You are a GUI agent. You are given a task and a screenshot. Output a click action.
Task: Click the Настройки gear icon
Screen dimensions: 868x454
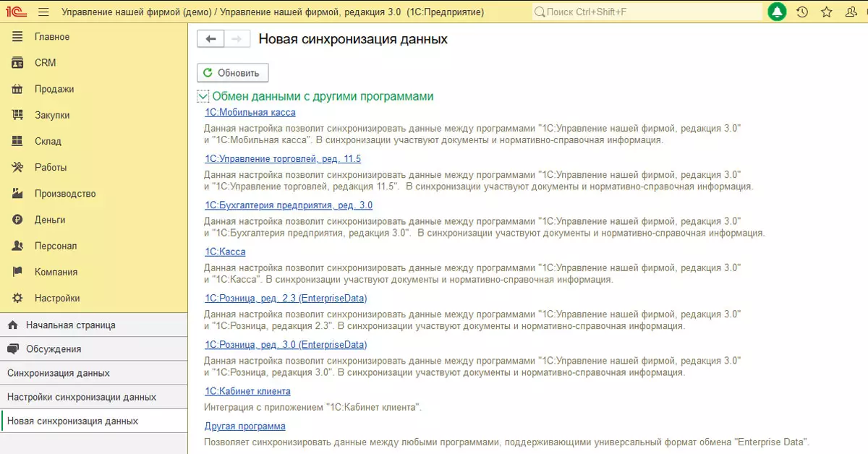click(x=19, y=298)
